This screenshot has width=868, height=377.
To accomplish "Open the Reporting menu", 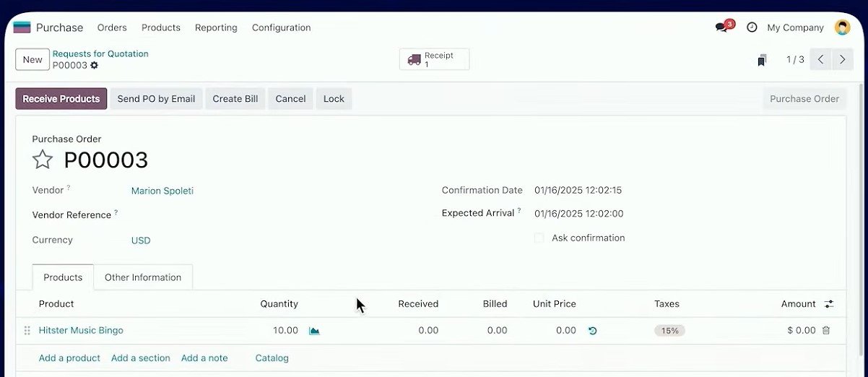I will [x=216, y=27].
